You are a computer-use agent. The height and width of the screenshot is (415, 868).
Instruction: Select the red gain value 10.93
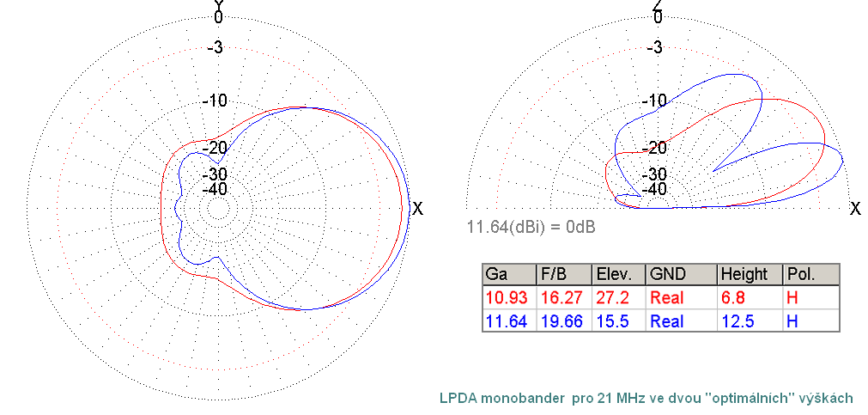(504, 297)
